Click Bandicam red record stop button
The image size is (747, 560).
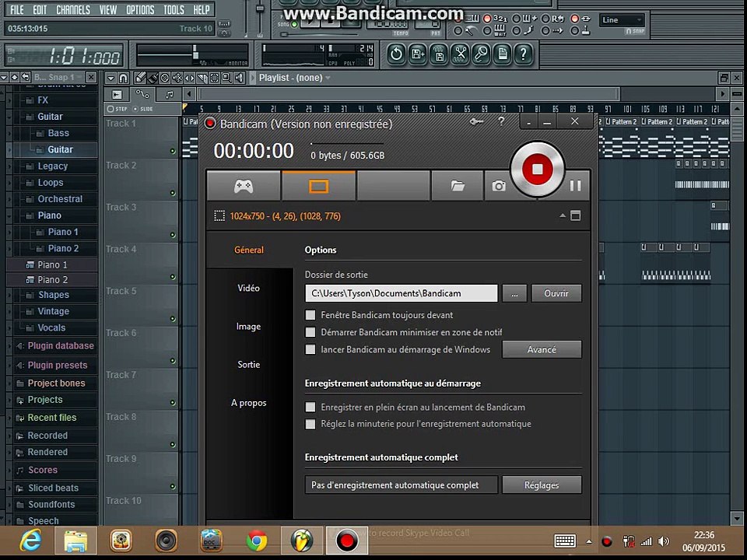click(x=538, y=169)
